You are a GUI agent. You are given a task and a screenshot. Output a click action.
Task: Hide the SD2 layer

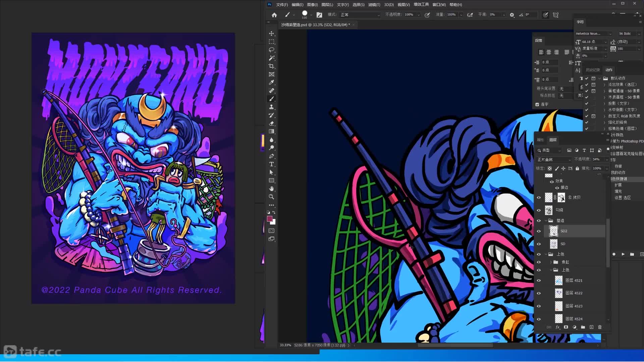pyautogui.click(x=539, y=231)
